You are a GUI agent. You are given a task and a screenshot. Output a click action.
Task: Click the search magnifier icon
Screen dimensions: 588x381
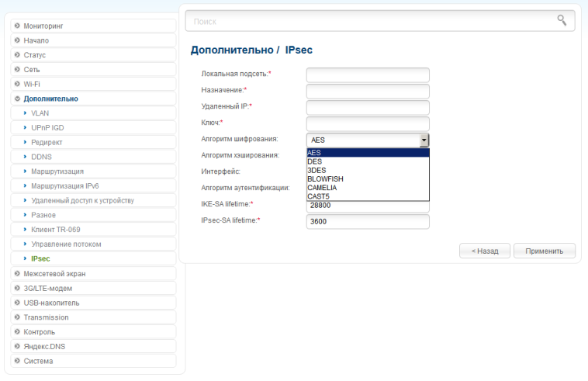click(x=562, y=20)
